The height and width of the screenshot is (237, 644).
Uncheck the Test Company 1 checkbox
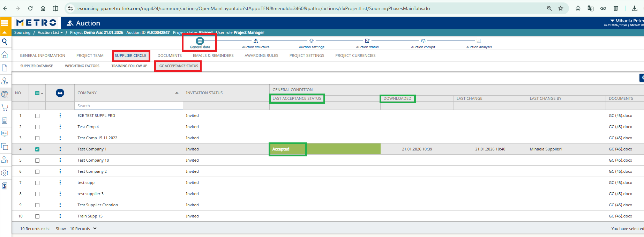pos(37,149)
